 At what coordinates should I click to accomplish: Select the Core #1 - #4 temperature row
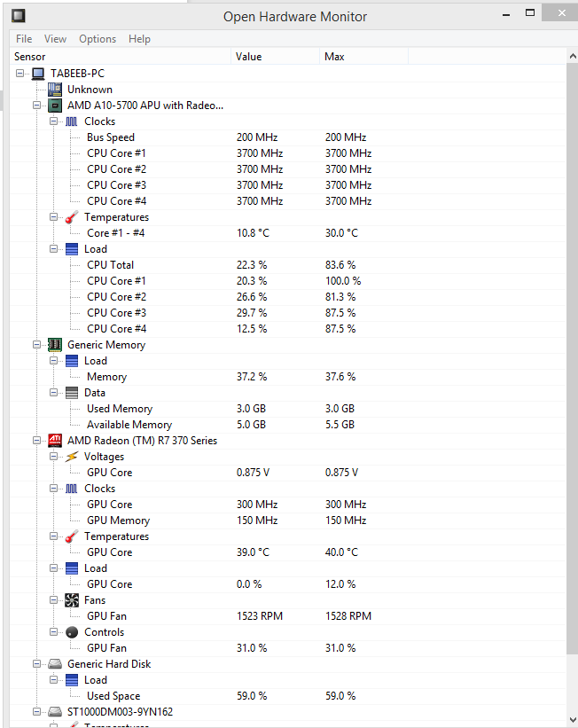point(288,233)
